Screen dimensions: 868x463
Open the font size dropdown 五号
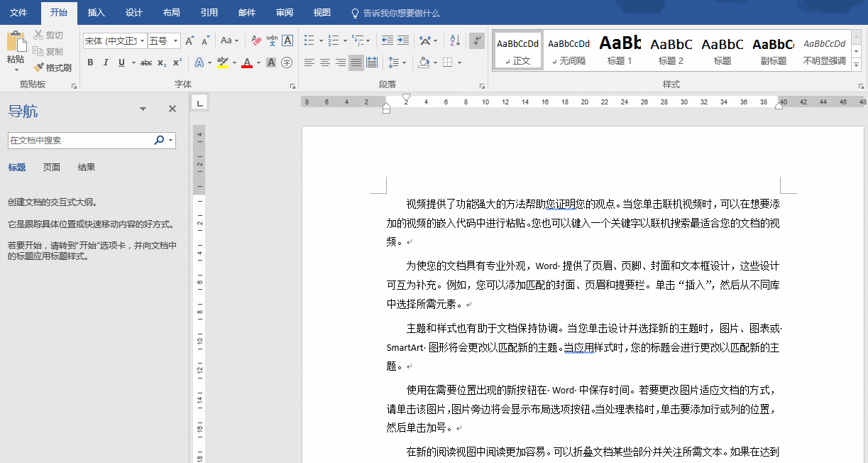pyautogui.click(x=176, y=41)
